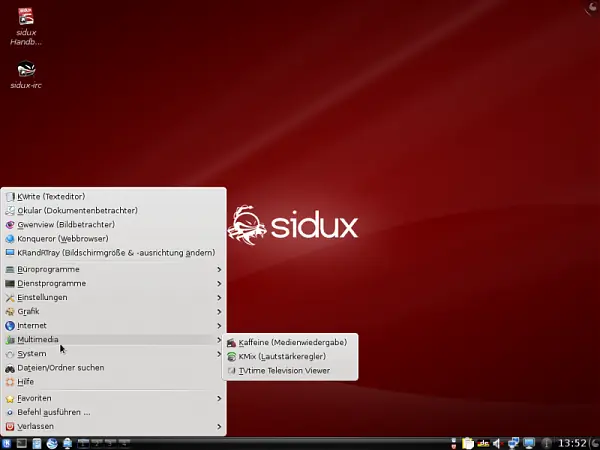The width and height of the screenshot is (600, 450).
Task: Expand the Internet submenu
Action: click(x=113, y=326)
